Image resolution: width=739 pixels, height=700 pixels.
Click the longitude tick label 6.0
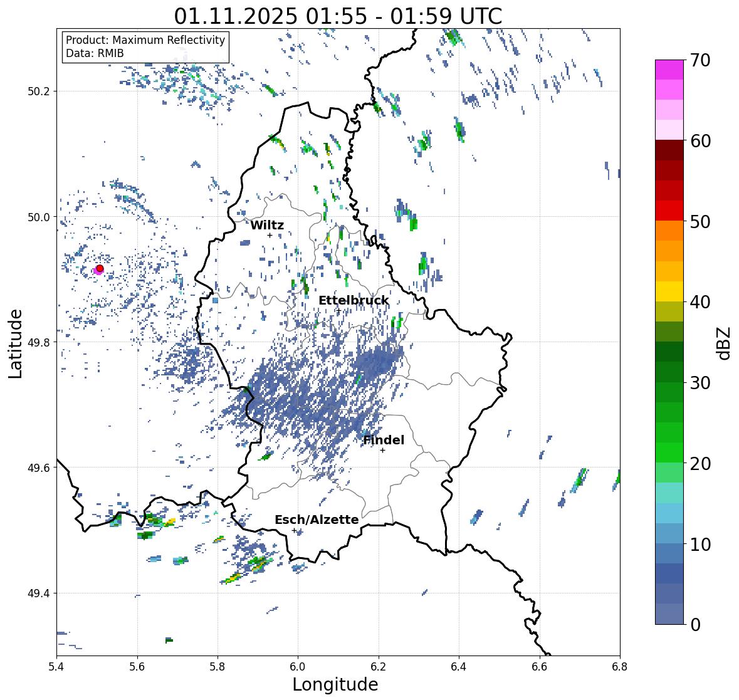click(x=298, y=666)
